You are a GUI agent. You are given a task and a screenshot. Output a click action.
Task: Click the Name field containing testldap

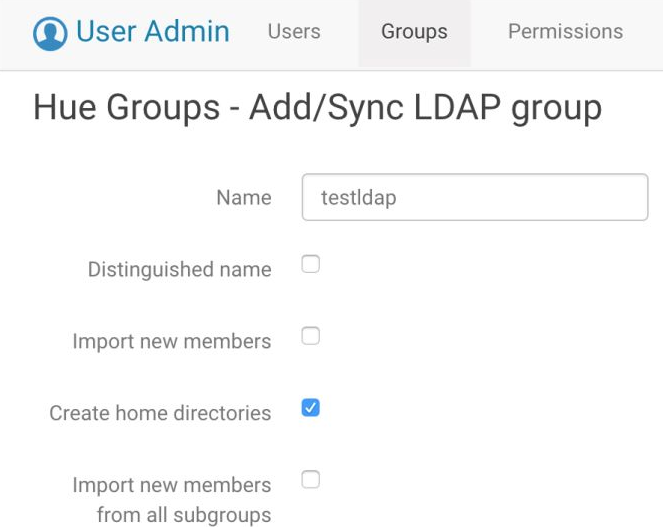(475, 197)
